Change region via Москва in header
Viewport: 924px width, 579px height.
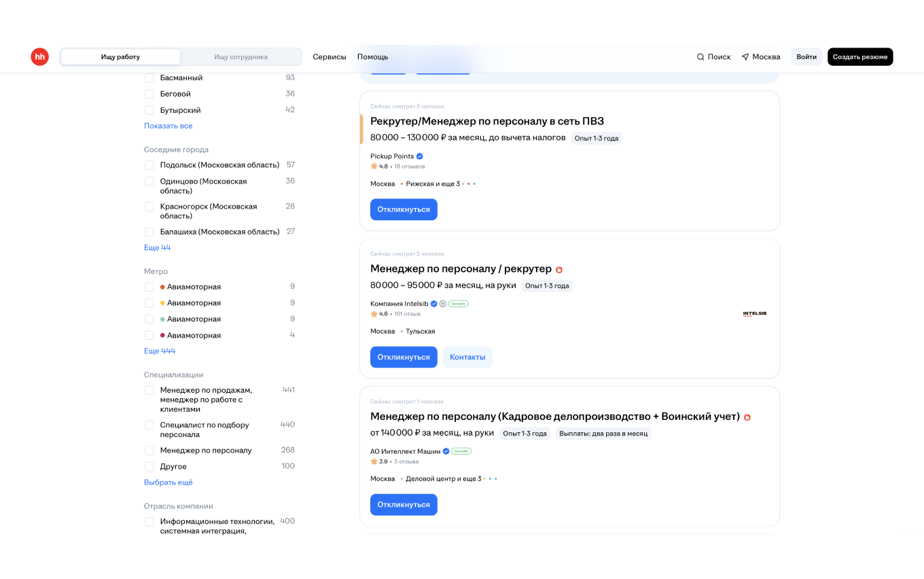(x=761, y=57)
